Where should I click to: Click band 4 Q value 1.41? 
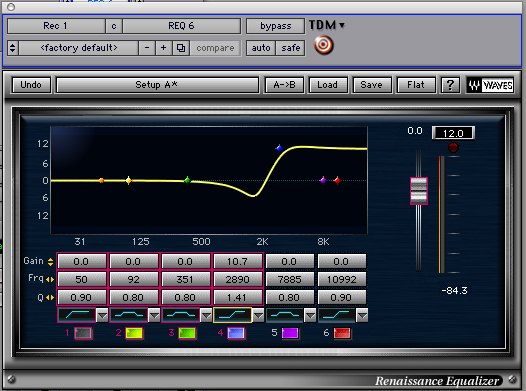(x=238, y=297)
